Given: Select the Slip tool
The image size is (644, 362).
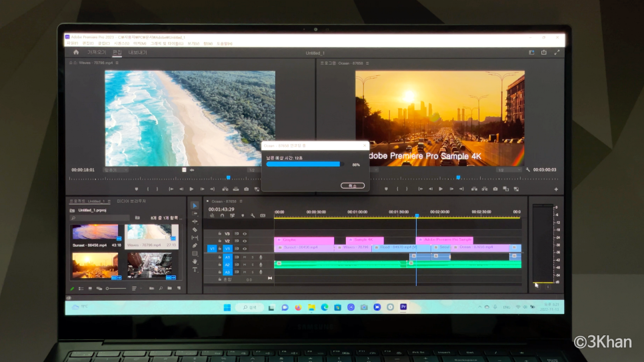Looking at the screenshot, I should coord(195,237).
